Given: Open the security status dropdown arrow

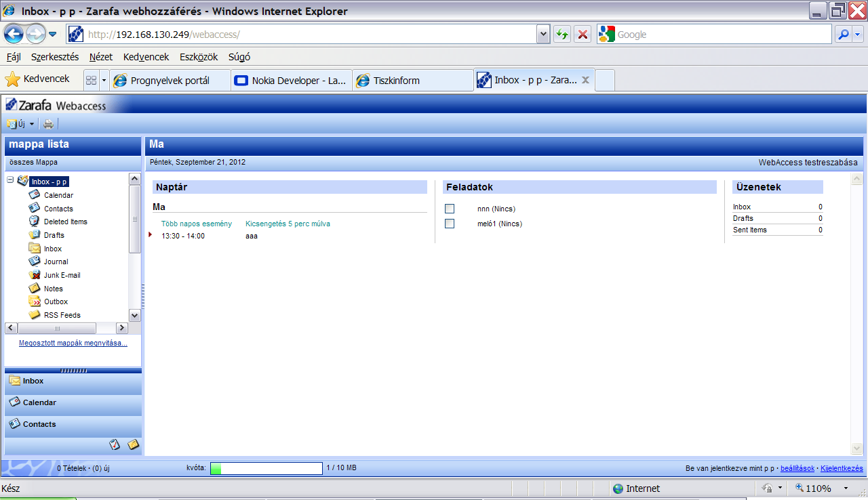Looking at the screenshot, I should [780, 488].
